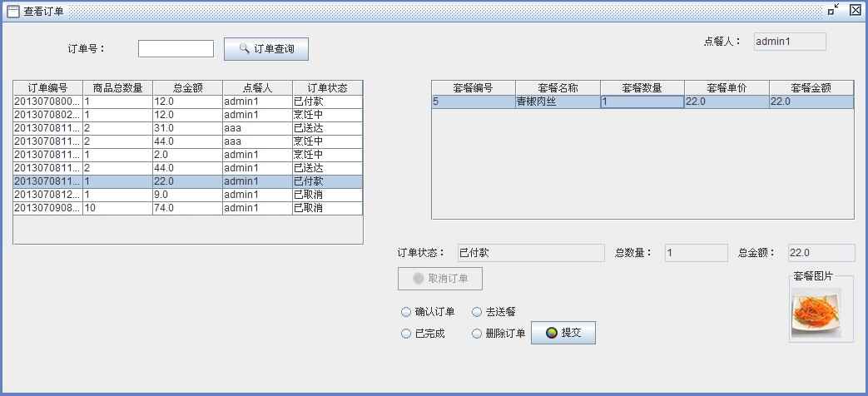The width and height of the screenshot is (868, 396).
Task: Click the 商品总数量 column header
Action: (118, 88)
